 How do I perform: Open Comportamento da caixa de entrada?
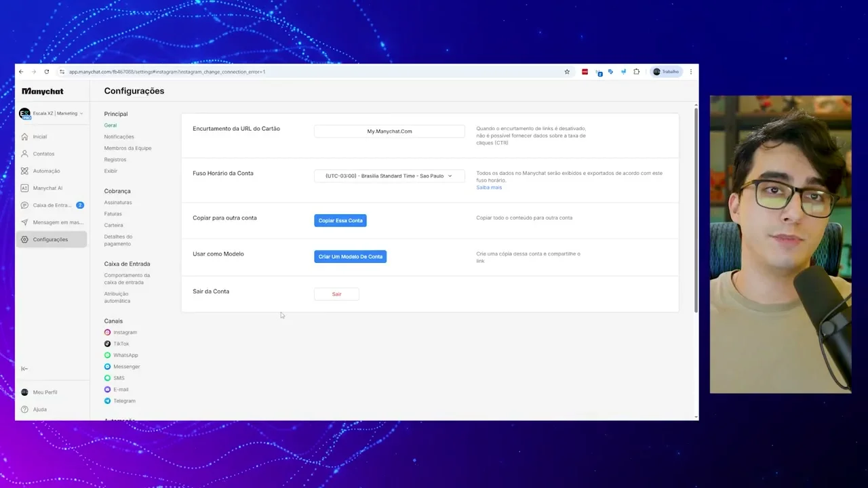point(127,279)
